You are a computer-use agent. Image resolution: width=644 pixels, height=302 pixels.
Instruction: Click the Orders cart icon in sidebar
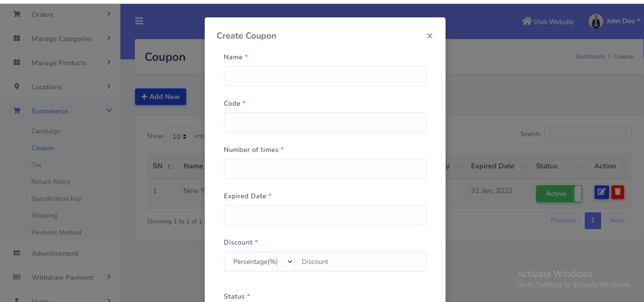[x=17, y=14]
